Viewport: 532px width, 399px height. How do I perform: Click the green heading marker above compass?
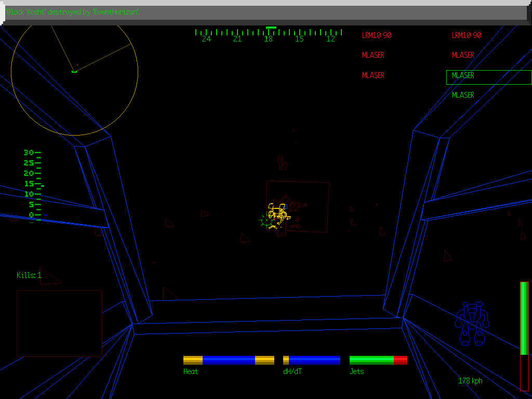click(x=271, y=28)
